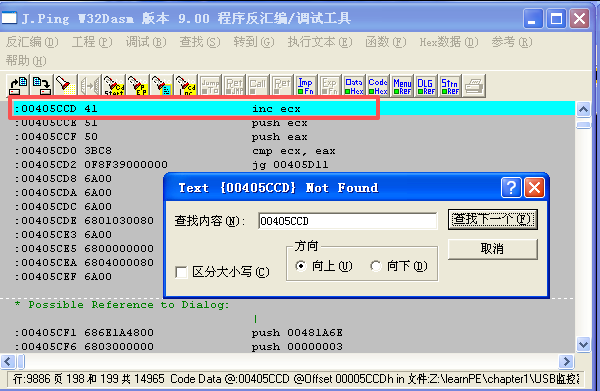Close the Text Not Found dialog
The image size is (600, 391).
click(535, 187)
